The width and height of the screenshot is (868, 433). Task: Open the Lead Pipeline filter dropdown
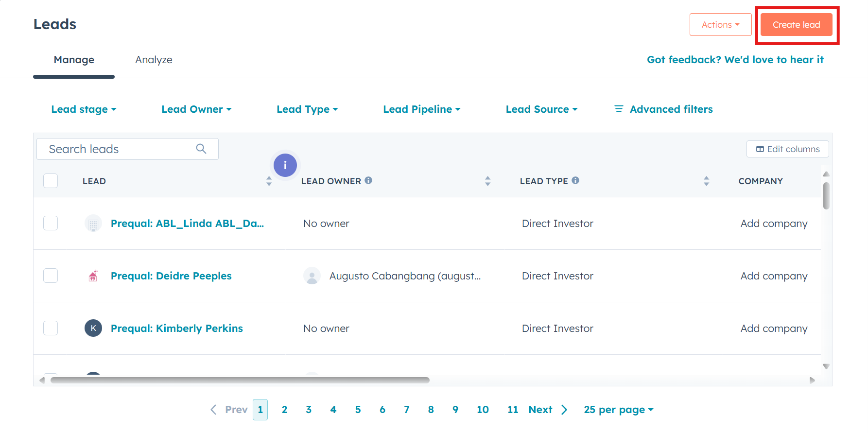click(x=421, y=109)
